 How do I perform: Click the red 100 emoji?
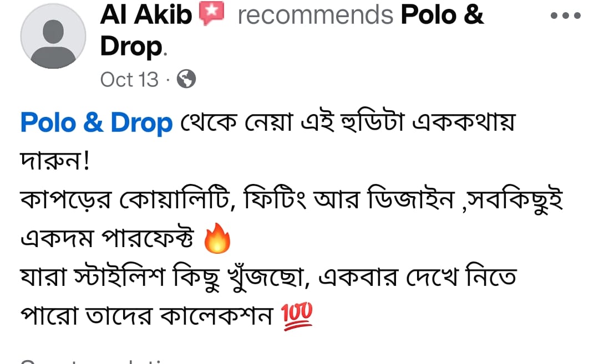point(297,316)
